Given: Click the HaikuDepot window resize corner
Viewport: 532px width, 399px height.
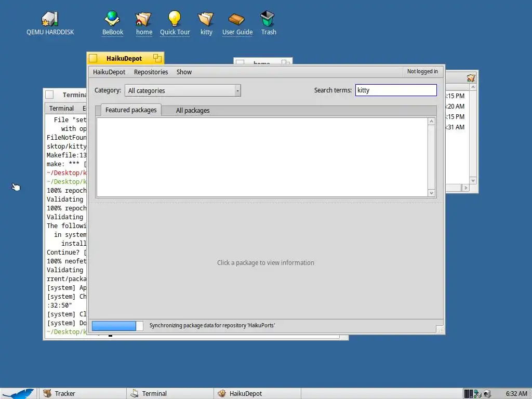Looking at the screenshot, I should coord(440,329).
